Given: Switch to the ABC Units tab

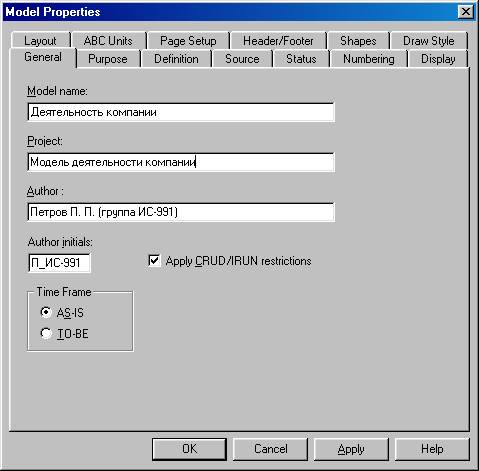Looking at the screenshot, I should pyautogui.click(x=108, y=41).
